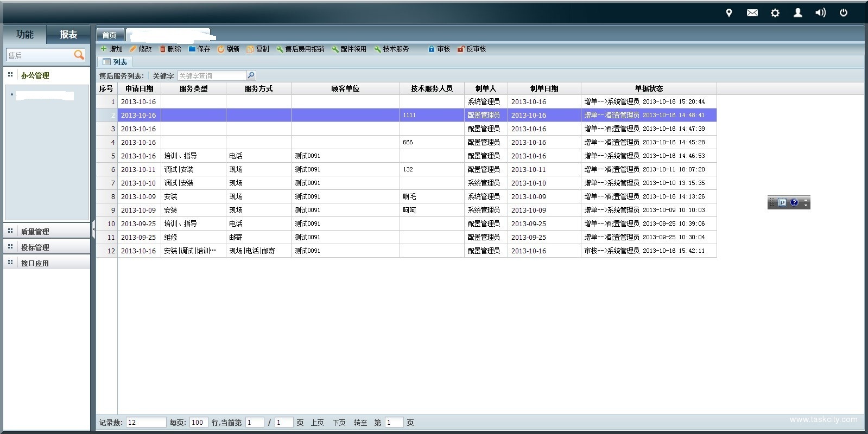
Task: Click the 下页 next page link
Action: tap(339, 423)
